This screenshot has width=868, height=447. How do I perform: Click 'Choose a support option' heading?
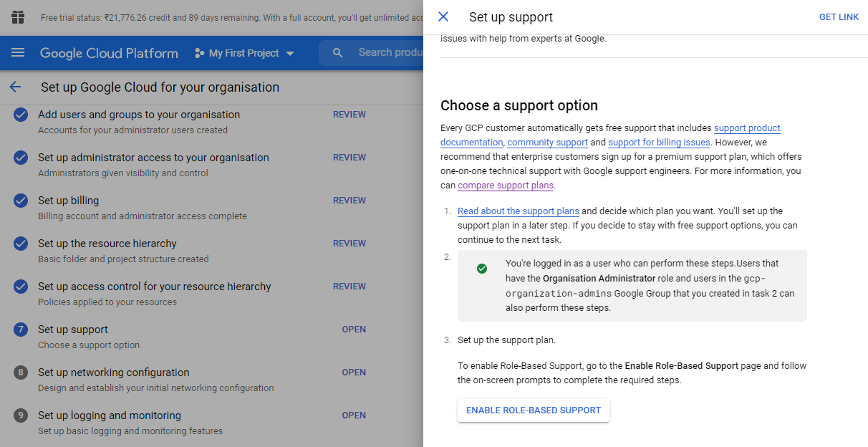pos(519,105)
